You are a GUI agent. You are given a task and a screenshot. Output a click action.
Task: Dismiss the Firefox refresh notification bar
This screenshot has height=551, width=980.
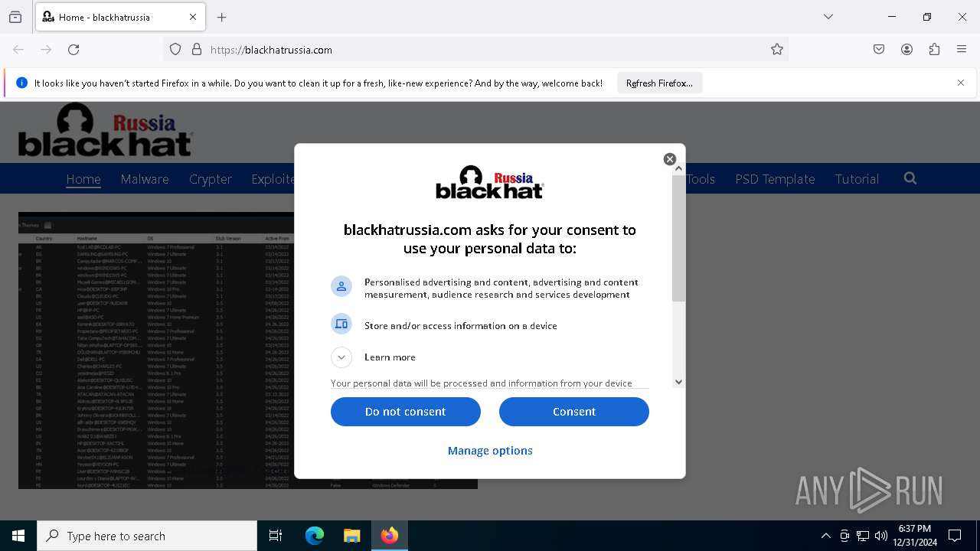pyautogui.click(x=961, y=83)
